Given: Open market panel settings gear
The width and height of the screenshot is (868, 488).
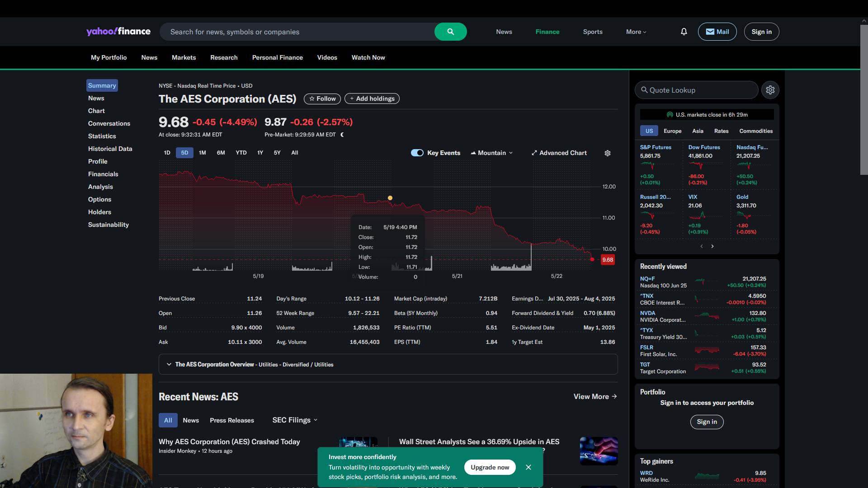Looking at the screenshot, I should coord(770,90).
